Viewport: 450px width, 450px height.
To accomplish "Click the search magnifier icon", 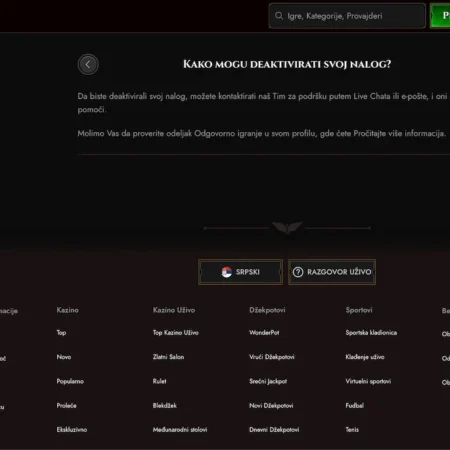I will [279, 16].
